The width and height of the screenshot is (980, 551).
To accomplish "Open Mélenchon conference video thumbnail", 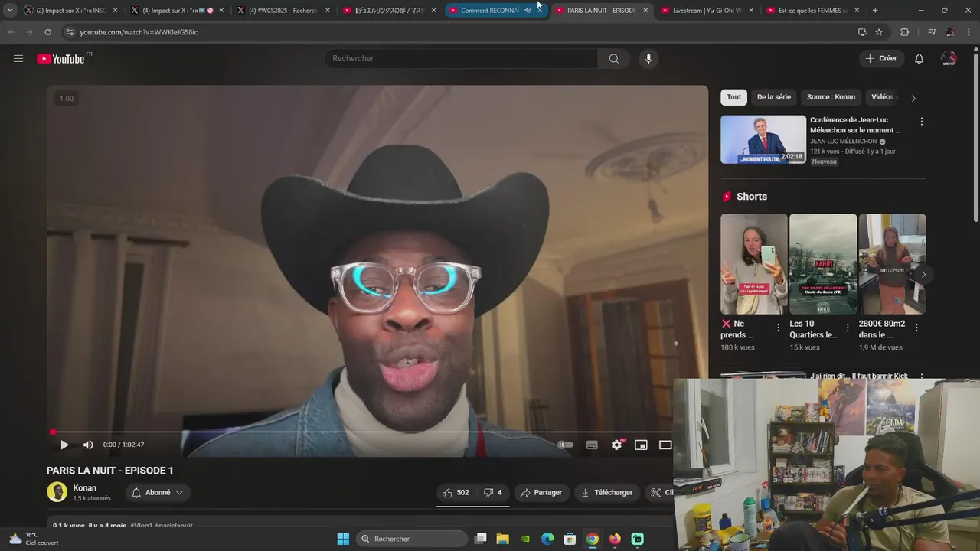I will coord(763,139).
